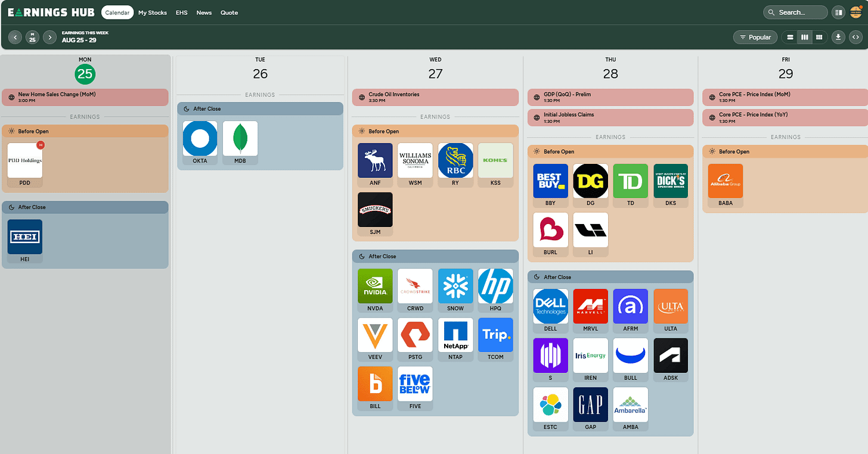
Task: Click the Search field
Action: (x=795, y=13)
